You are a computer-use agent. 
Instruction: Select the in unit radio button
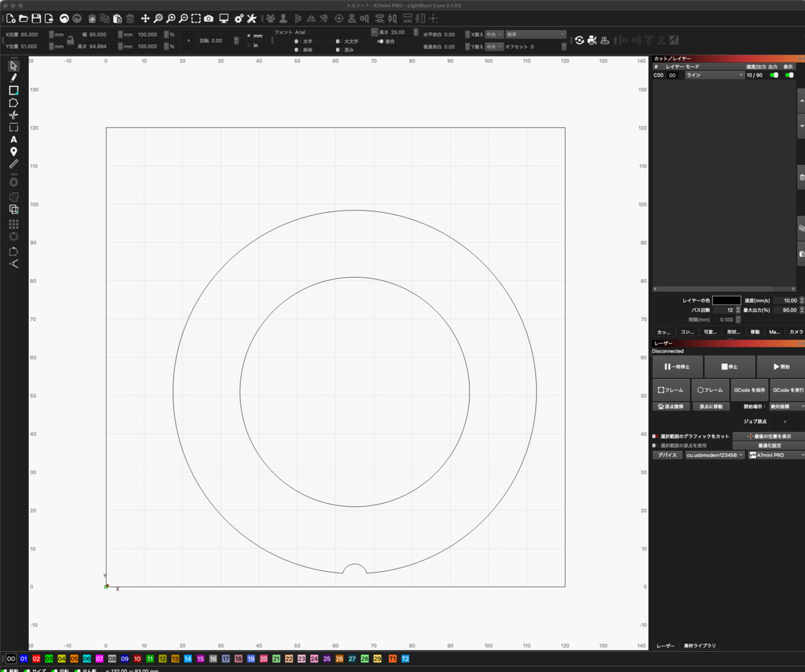(249, 45)
